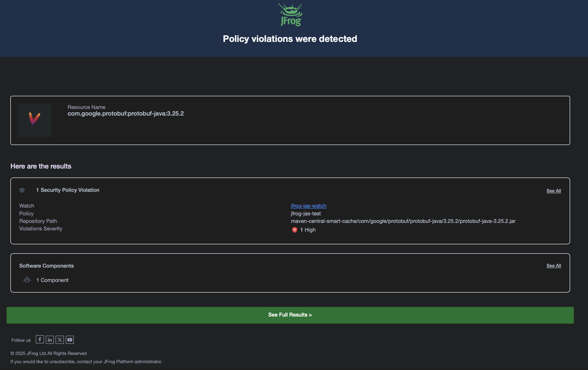
Task: Click the 1 High severity text
Action: coord(308,230)
